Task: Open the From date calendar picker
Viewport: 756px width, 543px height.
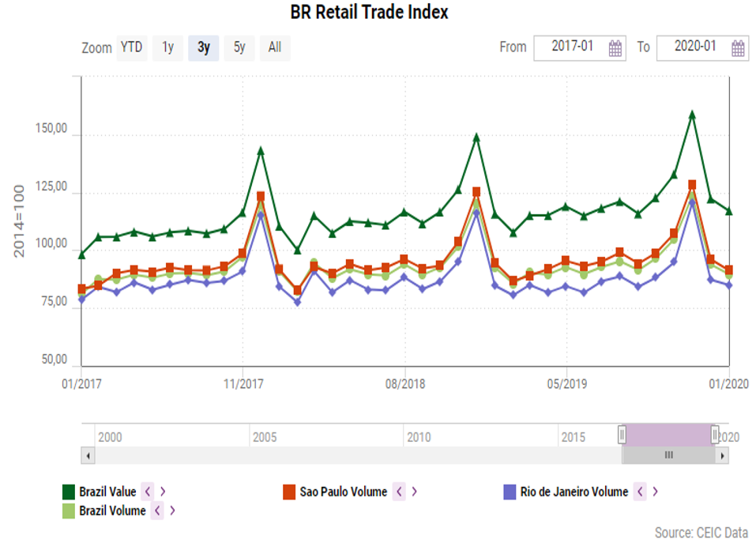Action: (615, 48)
